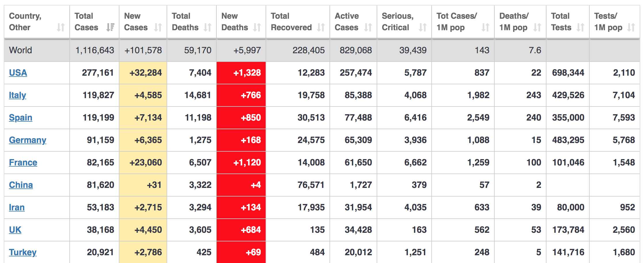Open the USA country link

pos(18,73)
